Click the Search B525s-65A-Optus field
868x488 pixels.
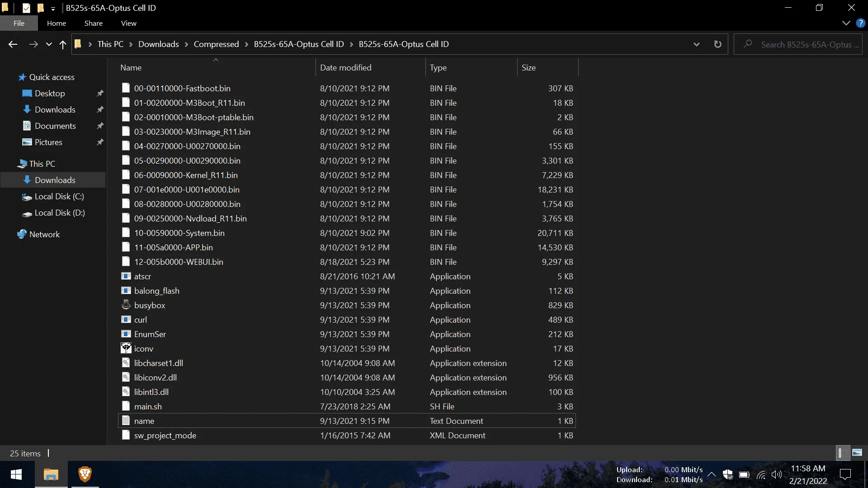click(x=798, y=44)
